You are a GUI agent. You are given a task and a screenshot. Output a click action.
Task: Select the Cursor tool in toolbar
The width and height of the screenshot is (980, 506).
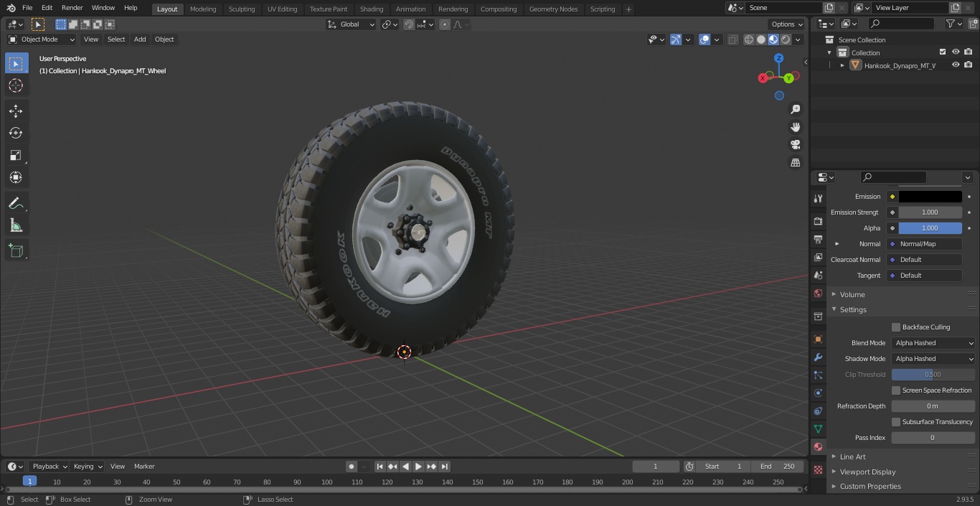pos(16,86)
